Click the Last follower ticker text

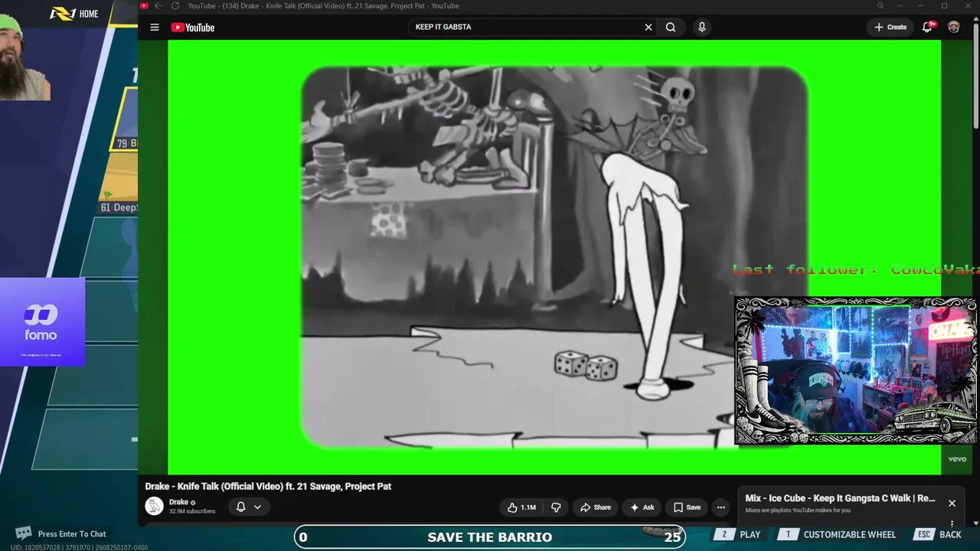(855, 269)
